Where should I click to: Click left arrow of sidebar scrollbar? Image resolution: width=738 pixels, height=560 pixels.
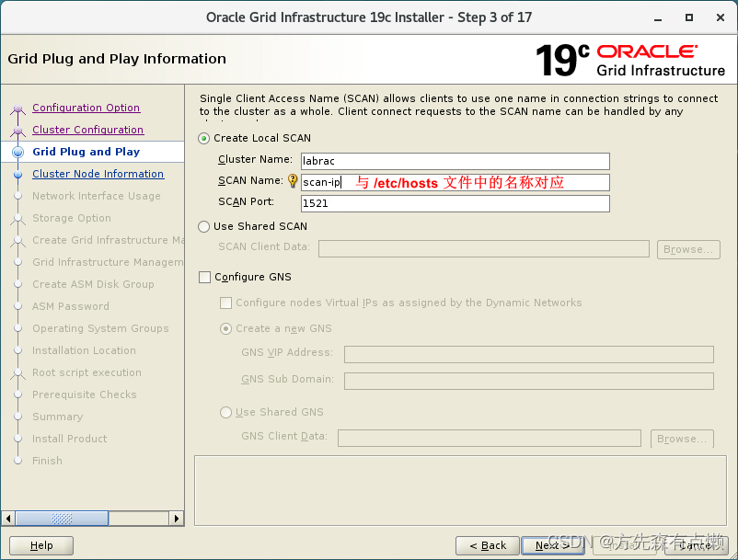8,519
